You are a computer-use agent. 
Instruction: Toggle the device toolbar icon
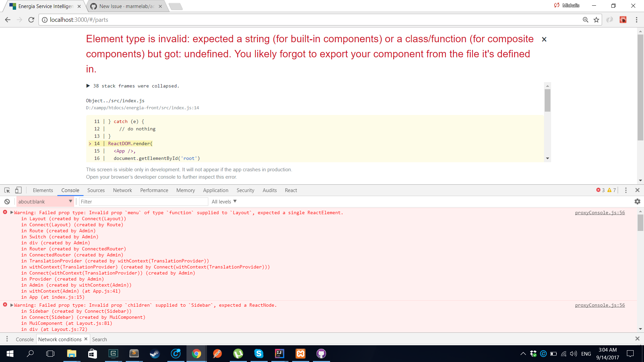pyautogui.click(x=18, y=190)
